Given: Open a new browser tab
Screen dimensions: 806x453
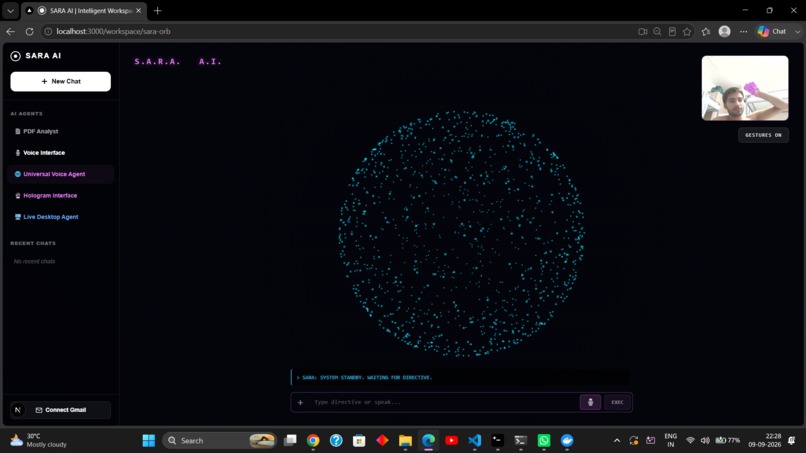Looking at the screenshot, I should click(157, 10).
